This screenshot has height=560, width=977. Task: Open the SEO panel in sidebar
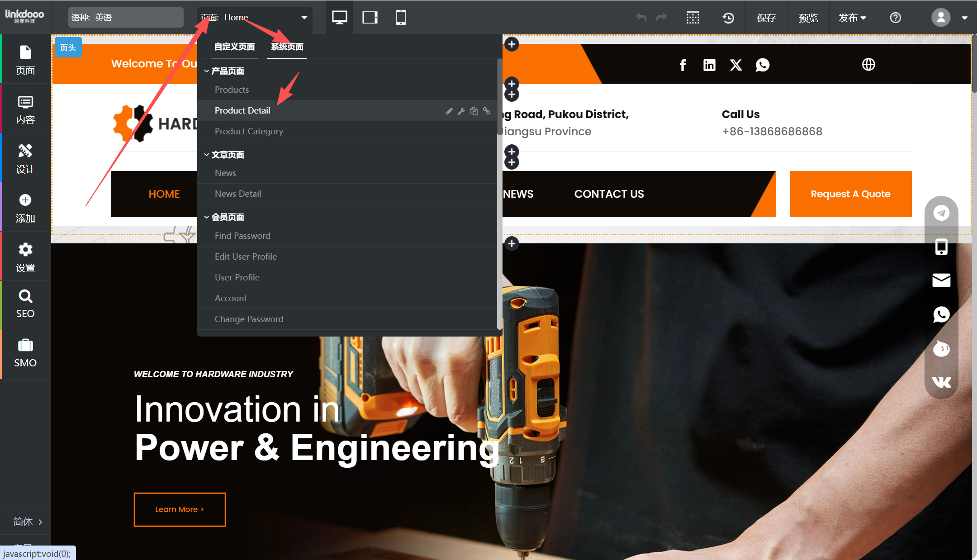coord(25,304)
